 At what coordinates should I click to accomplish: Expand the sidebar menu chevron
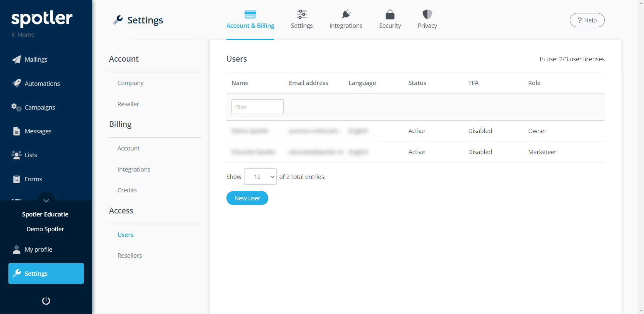[46, 200]
